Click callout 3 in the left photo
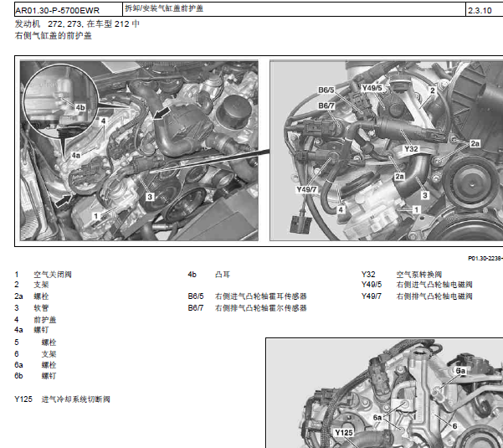 pyautogui.click(x=150, y=197)
